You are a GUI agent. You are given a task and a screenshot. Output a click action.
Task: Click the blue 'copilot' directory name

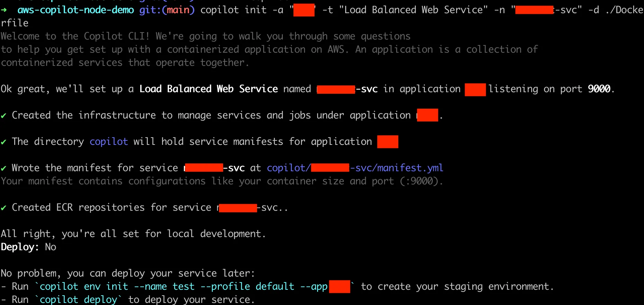coord(109,142)
